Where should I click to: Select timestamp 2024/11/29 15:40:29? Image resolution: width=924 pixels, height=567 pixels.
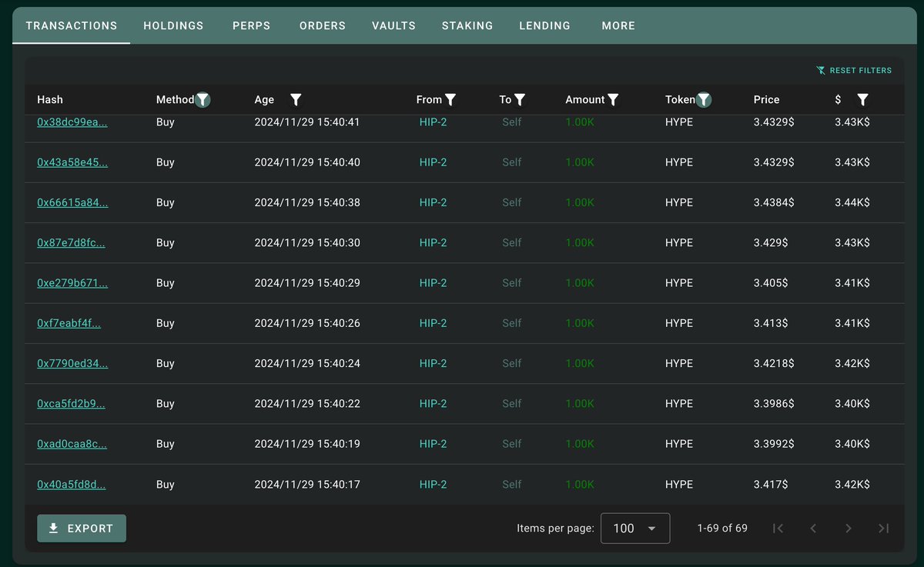307,283
